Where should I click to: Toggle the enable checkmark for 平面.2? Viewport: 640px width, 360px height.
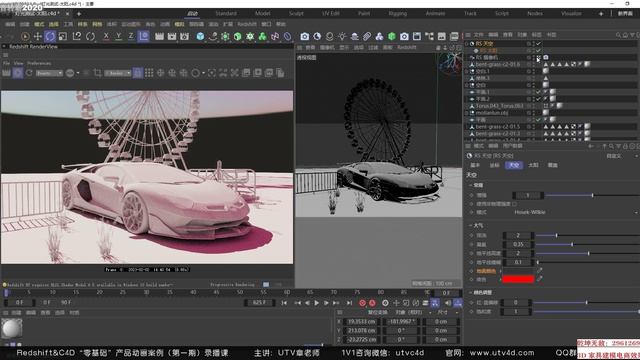coord(539,99)
